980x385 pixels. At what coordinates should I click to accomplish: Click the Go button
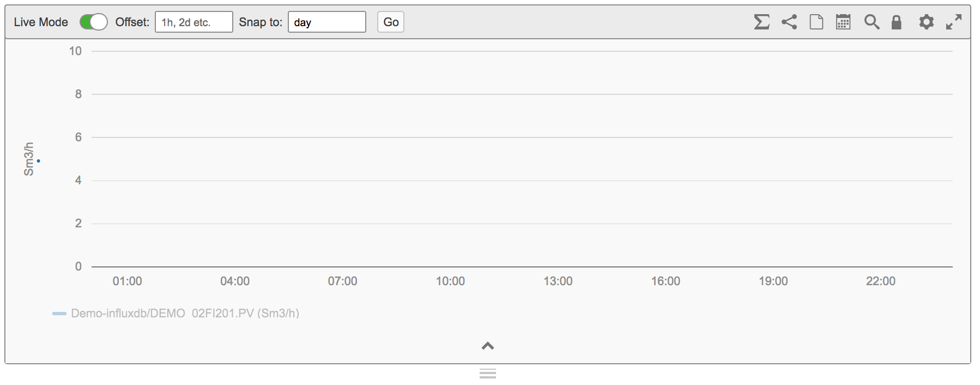point(391,22)
